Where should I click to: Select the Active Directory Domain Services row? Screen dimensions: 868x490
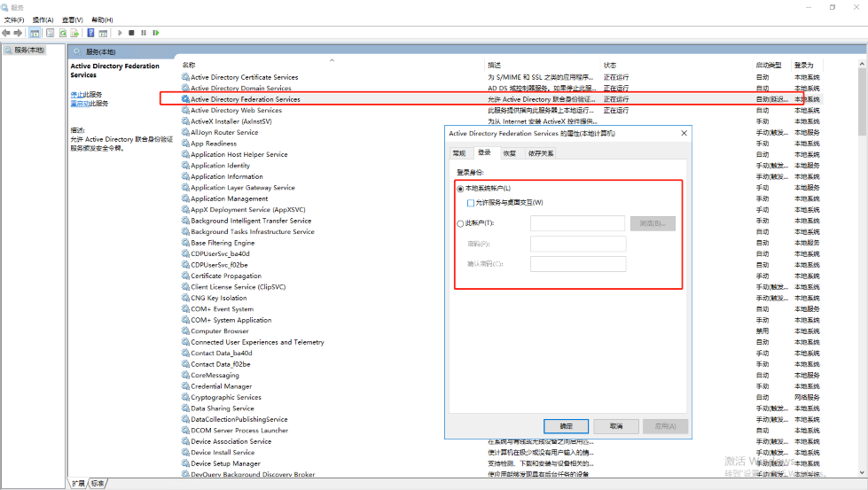501,88
